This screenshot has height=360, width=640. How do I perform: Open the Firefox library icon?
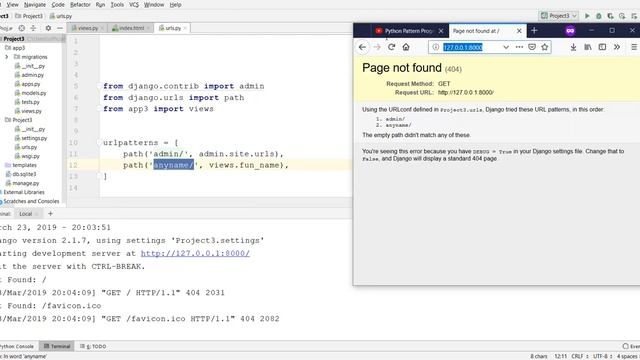[588, 47]
